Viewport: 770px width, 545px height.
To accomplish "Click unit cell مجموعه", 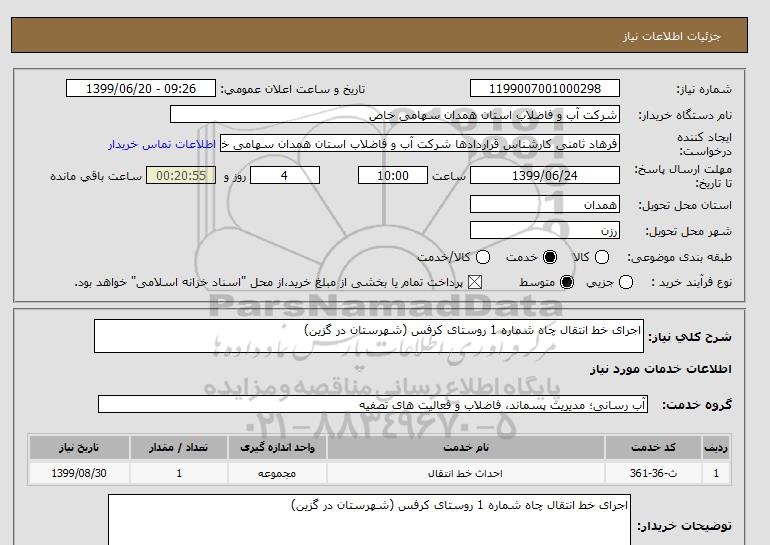I will [x=277, y=473].
